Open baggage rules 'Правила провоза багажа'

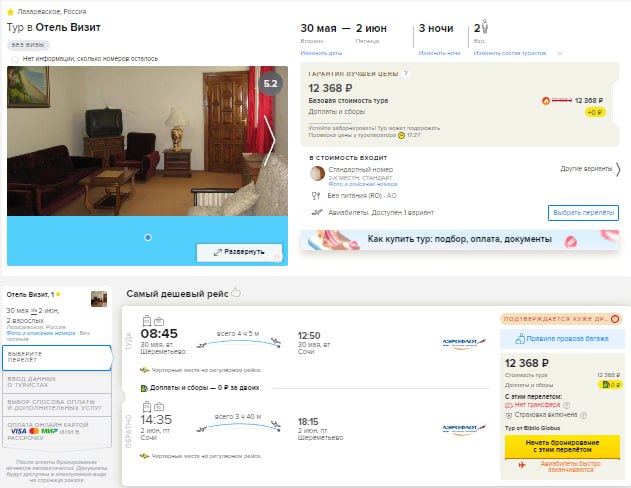coord(561,339)
